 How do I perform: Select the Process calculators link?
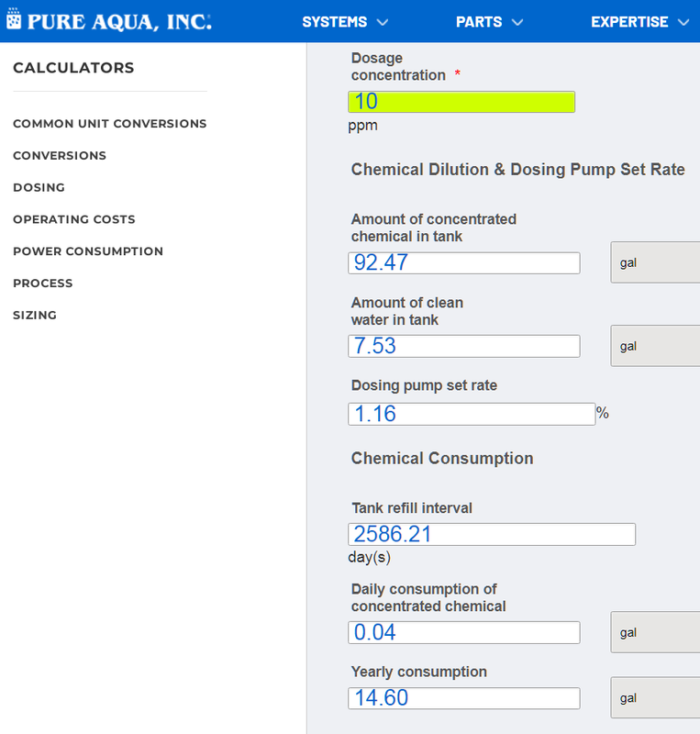pos(43,284)
